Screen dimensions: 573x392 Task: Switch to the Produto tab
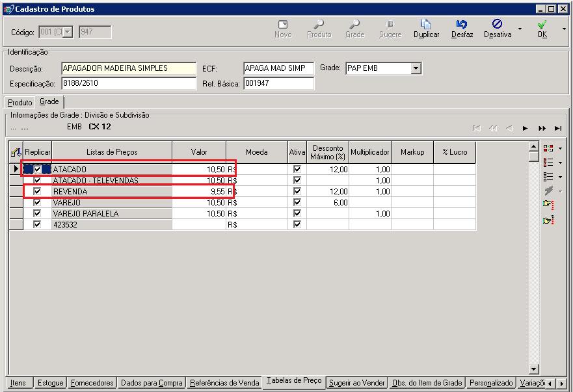click(20, 103)
